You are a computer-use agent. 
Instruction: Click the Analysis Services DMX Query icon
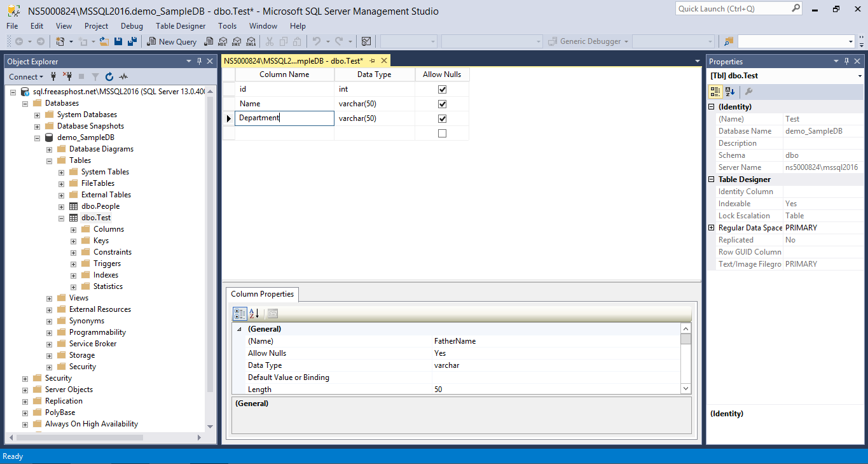[x=237, y=41]
